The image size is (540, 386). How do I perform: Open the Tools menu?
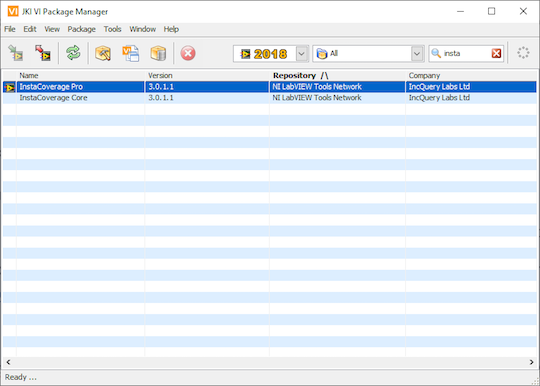click(x=113, y=29)
